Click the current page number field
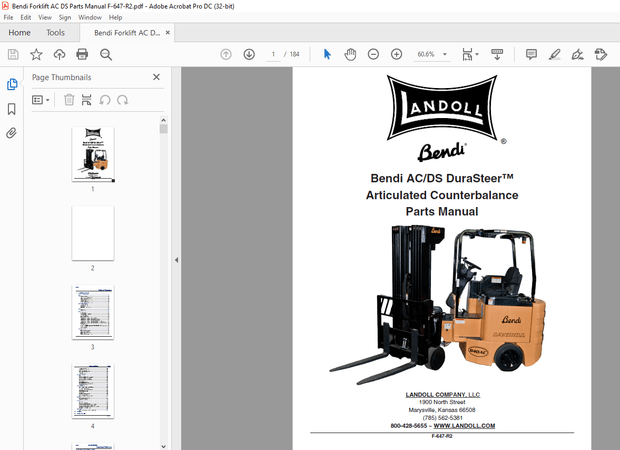 (x=273, y=54)
